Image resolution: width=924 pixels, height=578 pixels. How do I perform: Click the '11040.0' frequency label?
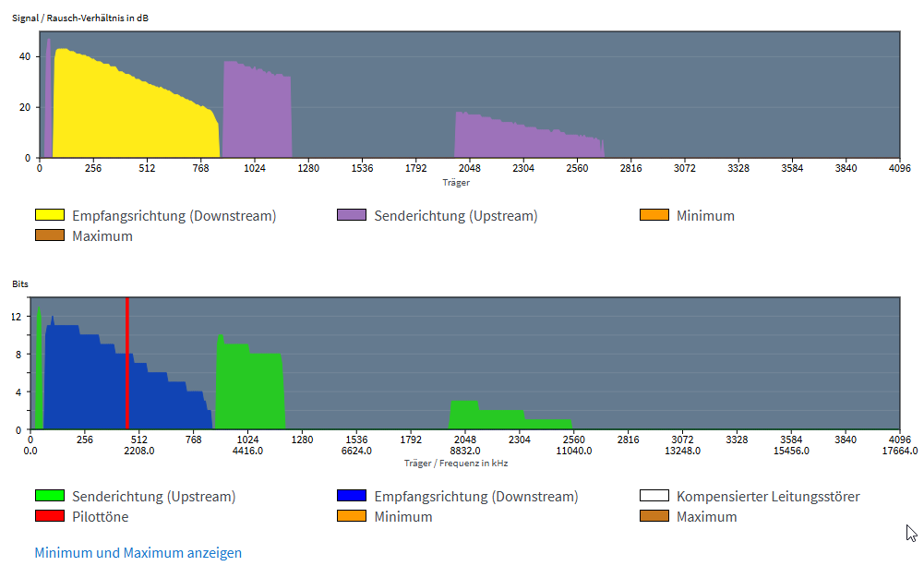coord(574,451)
